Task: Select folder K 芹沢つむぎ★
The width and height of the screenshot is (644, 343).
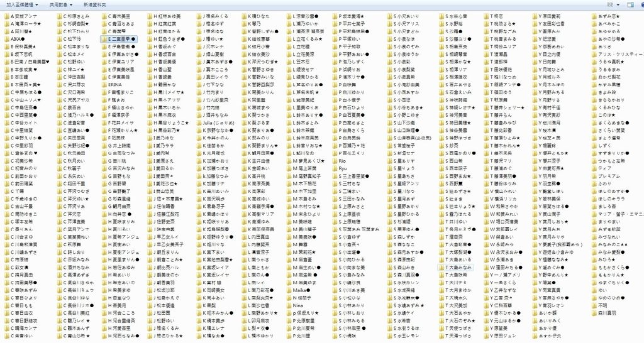Action: (260, 62)
